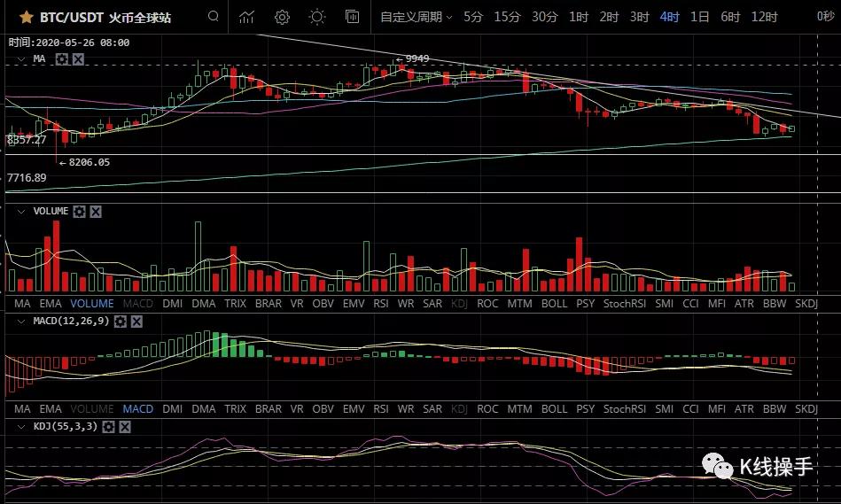The width and height of the screenshot is (841, 504).
Task: Select the 2时 timeframe
Action: coord(610,17)
